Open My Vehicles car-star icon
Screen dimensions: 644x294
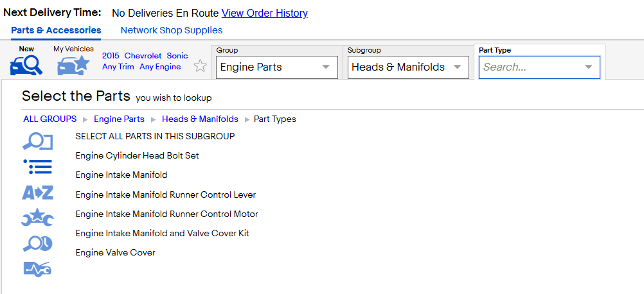(x=73, y=65)
